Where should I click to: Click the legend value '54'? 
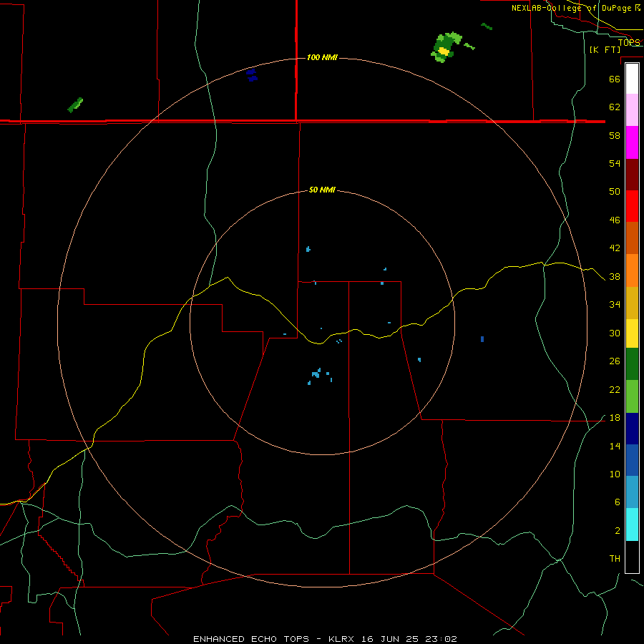tap(615, 163)
